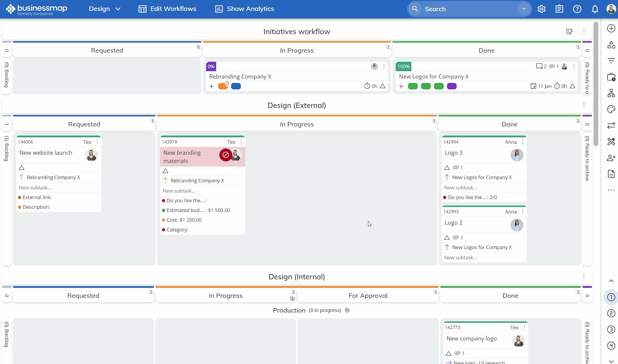Switch to workflow number 3 in sidebar
The height and width of the screenshot is (364, 618).
pyautogui.click(x=611, y=330)
